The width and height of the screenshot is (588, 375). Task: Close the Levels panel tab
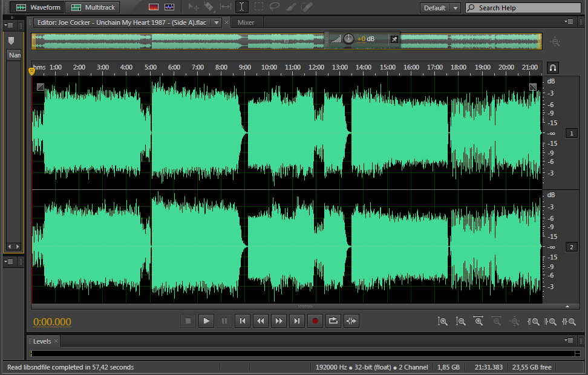(56, 341)
